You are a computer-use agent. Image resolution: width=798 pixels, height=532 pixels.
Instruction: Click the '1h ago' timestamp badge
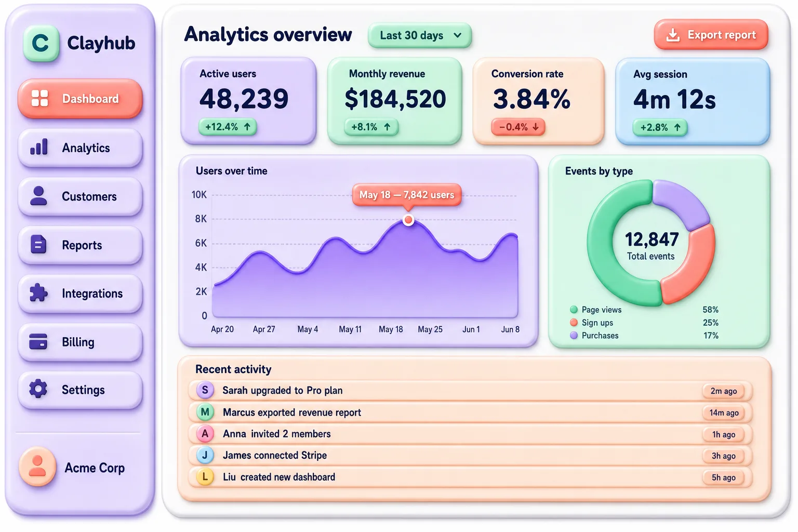click(x=724, y=434)
